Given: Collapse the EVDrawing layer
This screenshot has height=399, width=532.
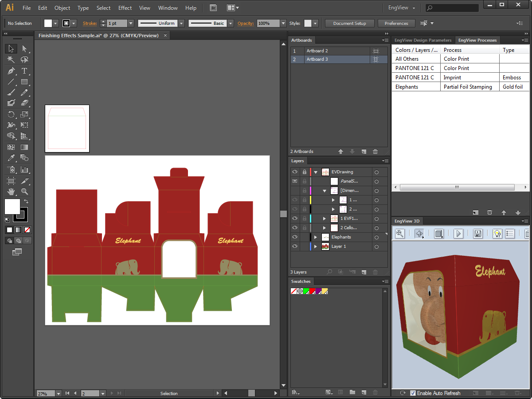Looking at the screenshot, I should 315,172.
